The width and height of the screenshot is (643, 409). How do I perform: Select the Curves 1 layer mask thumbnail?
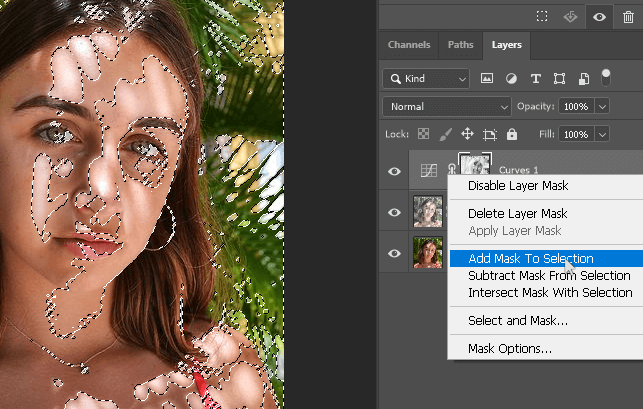point(475,163)
